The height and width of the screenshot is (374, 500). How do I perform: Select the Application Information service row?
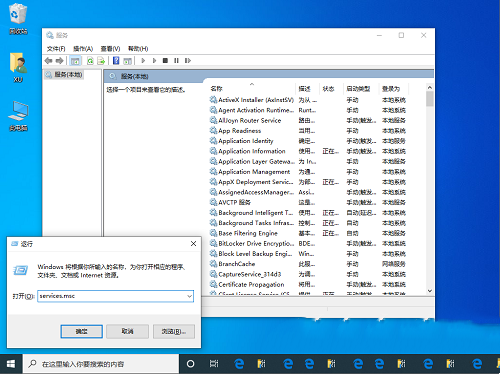click(308, 151)
